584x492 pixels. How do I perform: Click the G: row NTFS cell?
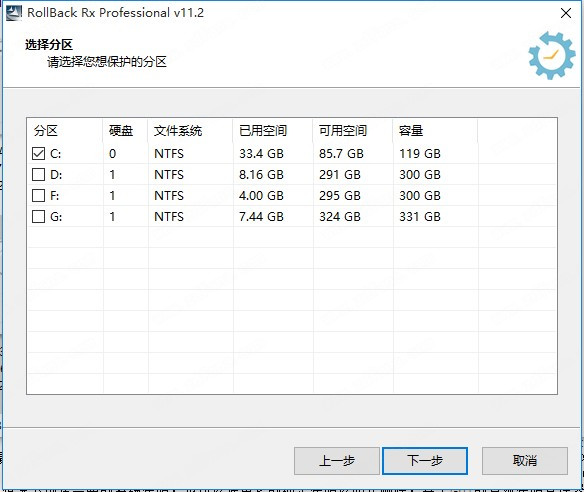[x=169, y=217]
